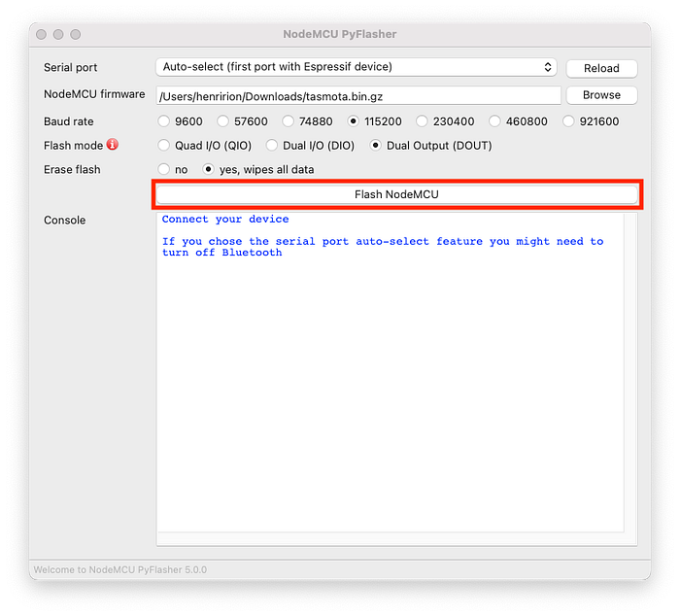680x616 pixels.
Task: Click the window close button
Action: [x=41, y=34]
